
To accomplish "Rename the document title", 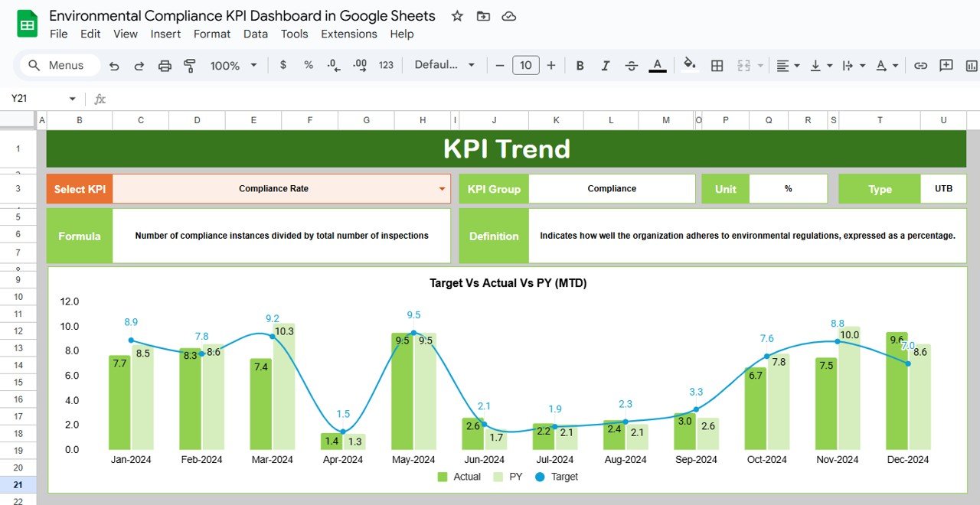I will pyautogui.click(x=242, y=15).
